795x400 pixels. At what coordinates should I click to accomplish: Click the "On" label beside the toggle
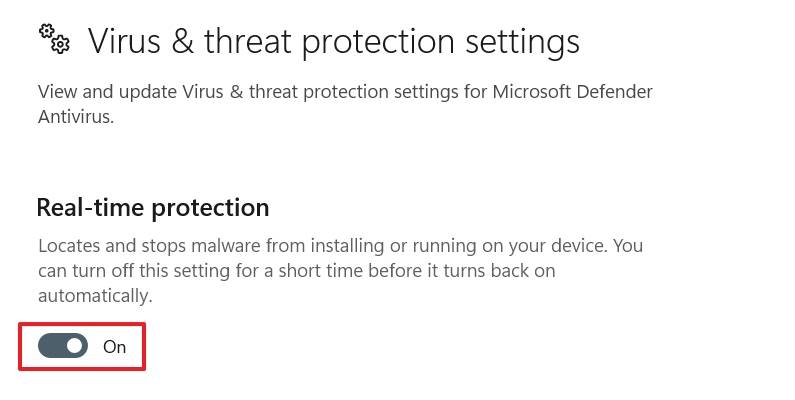tap(115, 347)
